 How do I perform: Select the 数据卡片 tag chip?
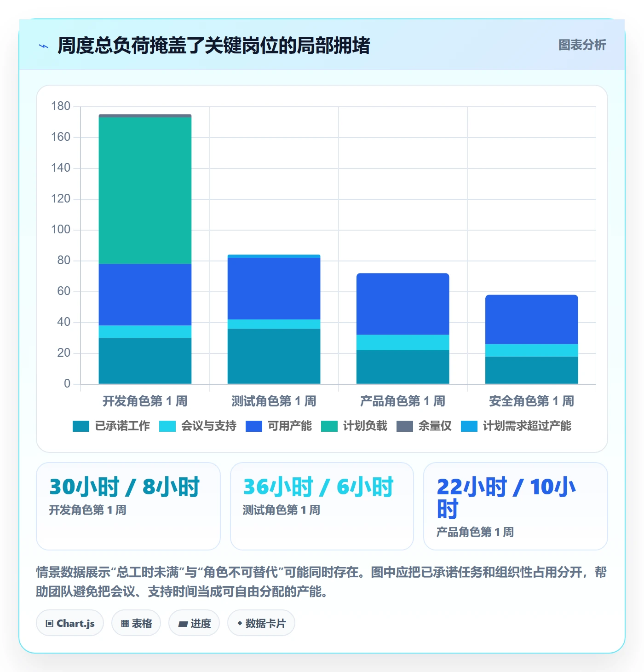[261, 623]
